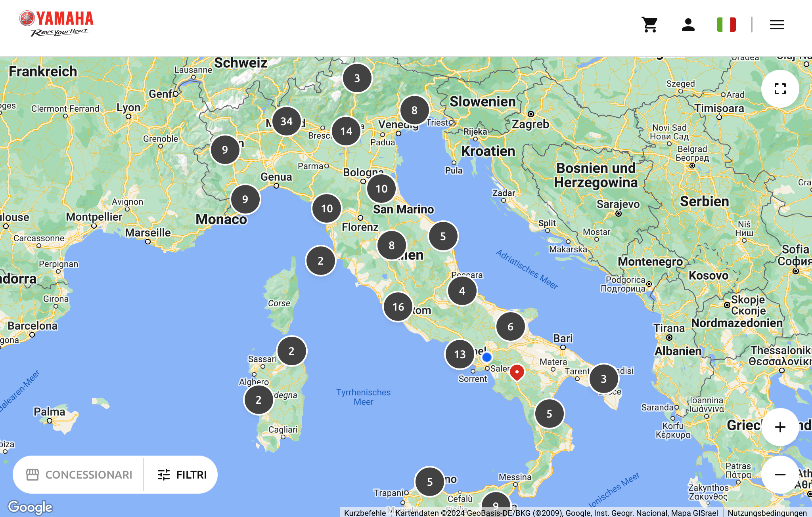Open cluster 14 near Brescia

346,131
